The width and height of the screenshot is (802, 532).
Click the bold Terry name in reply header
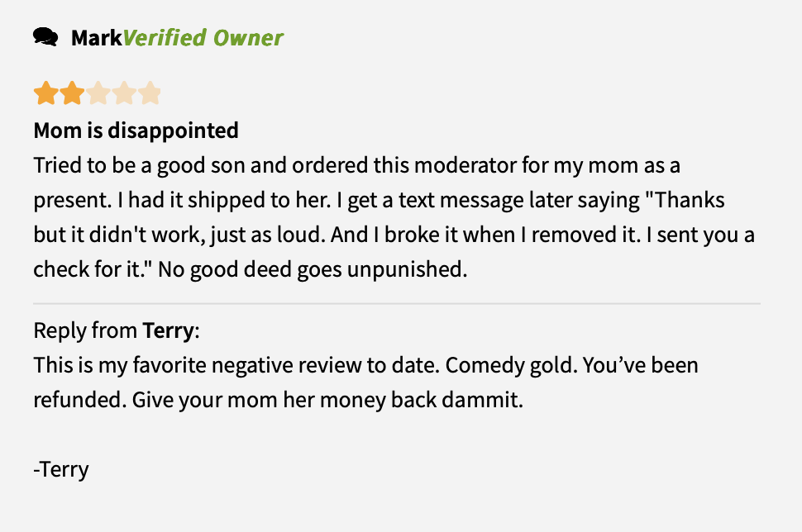tap(168, 330)
